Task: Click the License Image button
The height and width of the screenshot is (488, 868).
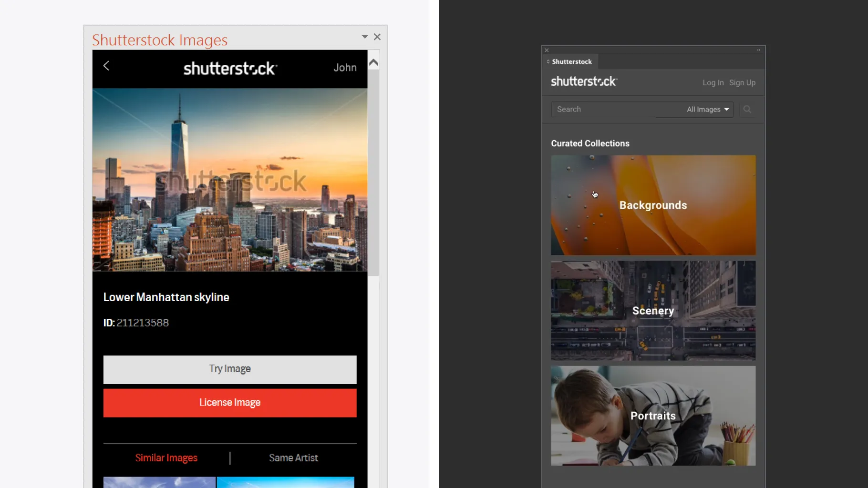Action: click(230, 403)
